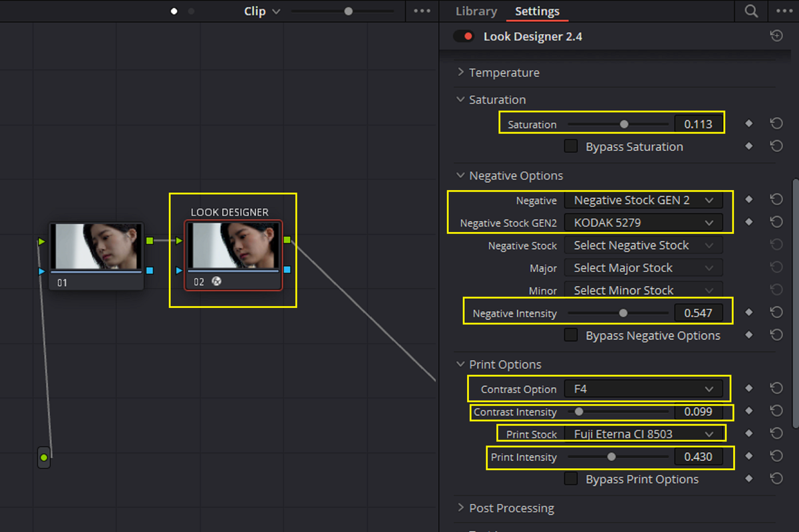Click the Contrast Intensity value field 0.099

699,412
